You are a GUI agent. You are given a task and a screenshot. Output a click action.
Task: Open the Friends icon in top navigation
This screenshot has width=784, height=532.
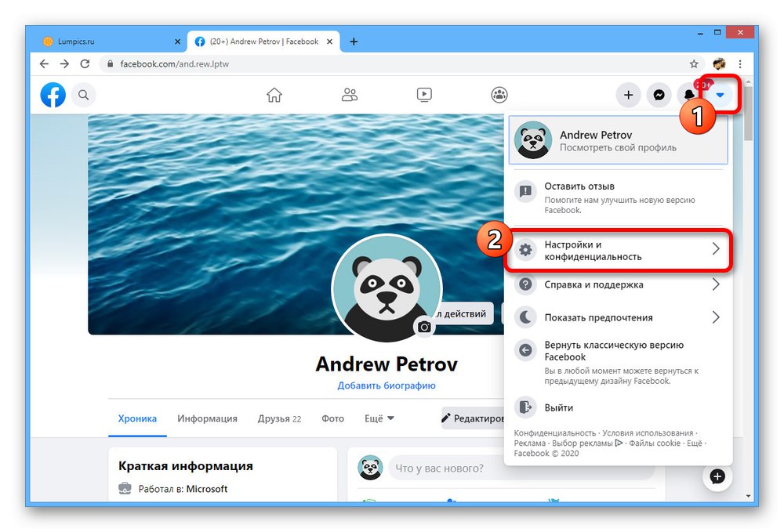coord(349,94)
